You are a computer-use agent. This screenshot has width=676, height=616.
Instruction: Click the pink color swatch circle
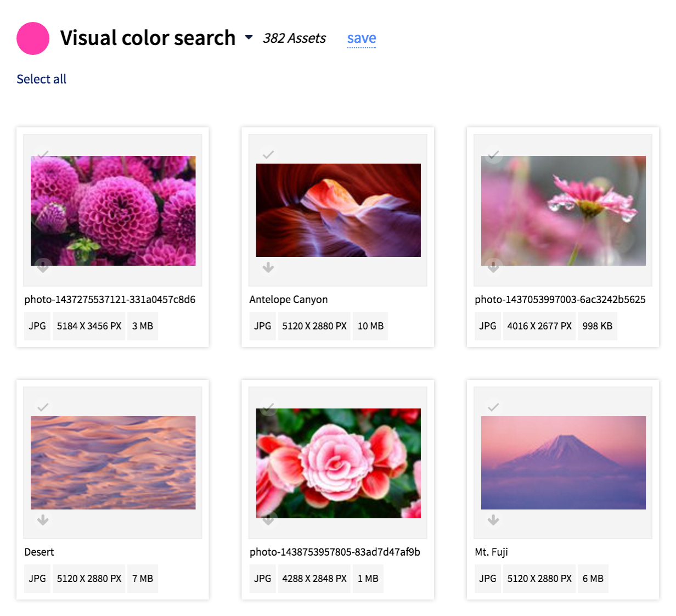coord(33,38)
